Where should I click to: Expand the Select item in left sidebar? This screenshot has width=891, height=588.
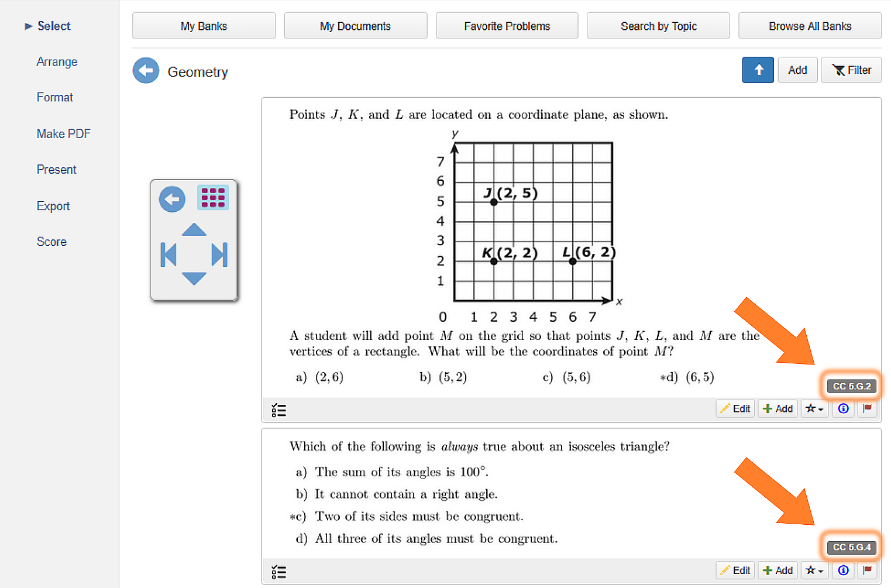coord(47,26)
